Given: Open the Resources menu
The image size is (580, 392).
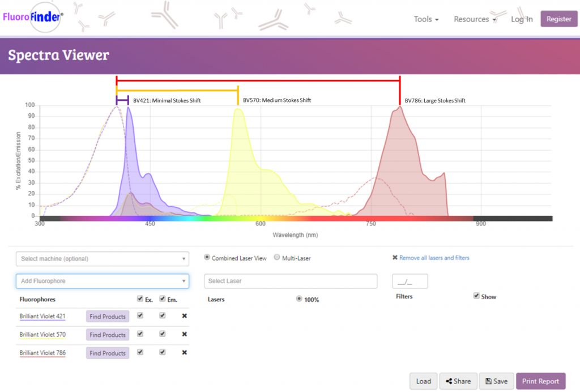Looking at the screenshot, I should pyautogui.click(x=475, y=19).
